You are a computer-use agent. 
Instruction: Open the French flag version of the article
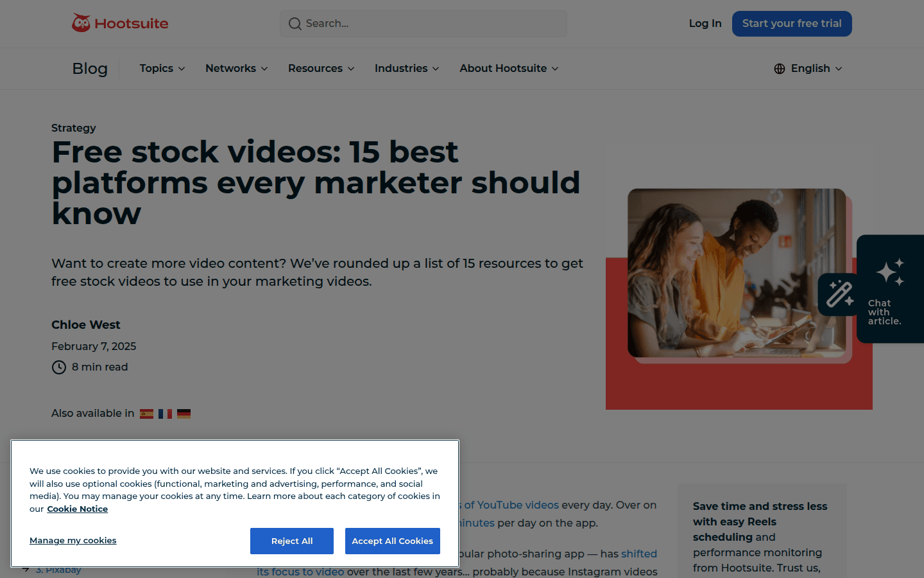click(165, 414)
